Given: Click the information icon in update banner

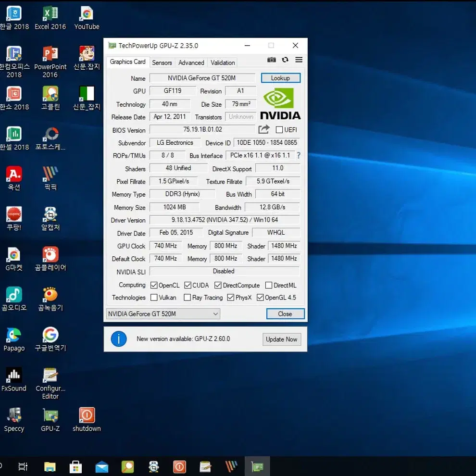Looking at the screenshot, I should (119, 339).
